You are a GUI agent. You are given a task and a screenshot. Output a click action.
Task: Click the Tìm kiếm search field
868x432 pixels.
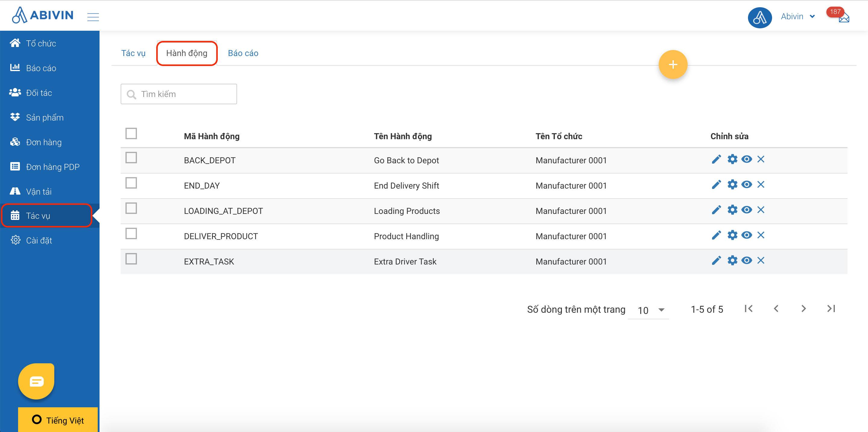(x=179, y=94)
